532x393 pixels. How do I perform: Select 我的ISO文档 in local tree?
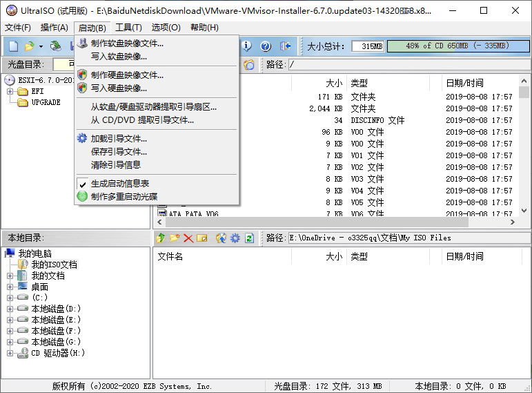coord(55,265)
